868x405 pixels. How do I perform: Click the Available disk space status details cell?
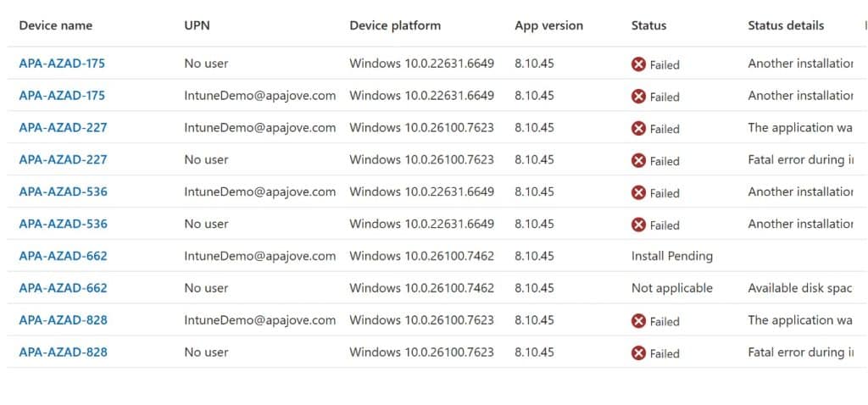[799, 288]
